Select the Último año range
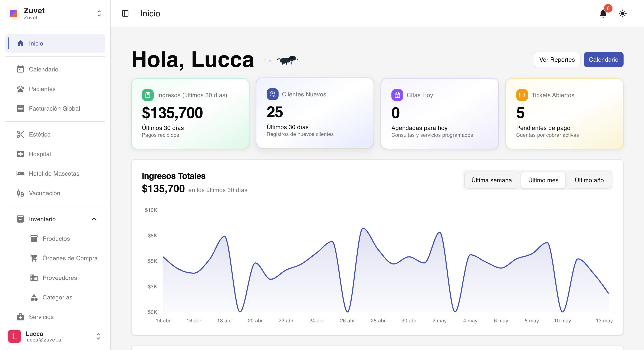Image resolution: width=644 pixels, height=350 pixels. click(589, 180)
